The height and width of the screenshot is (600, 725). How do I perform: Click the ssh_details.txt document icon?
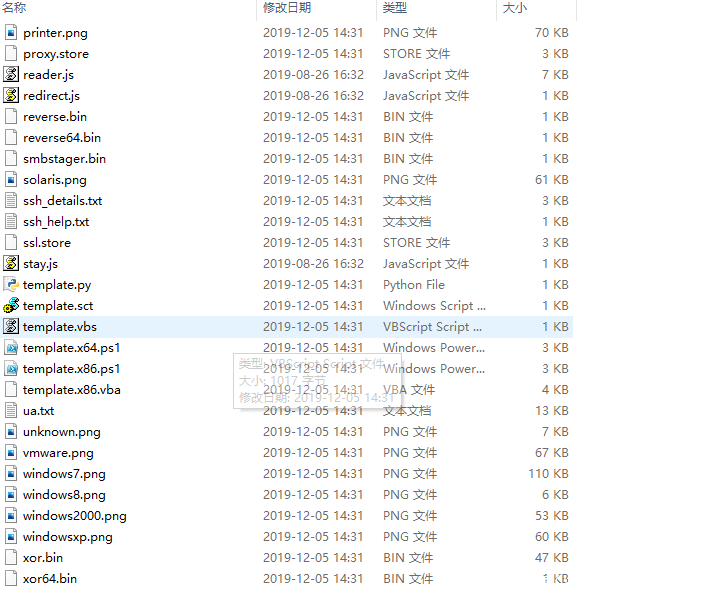tap(11, 201)
